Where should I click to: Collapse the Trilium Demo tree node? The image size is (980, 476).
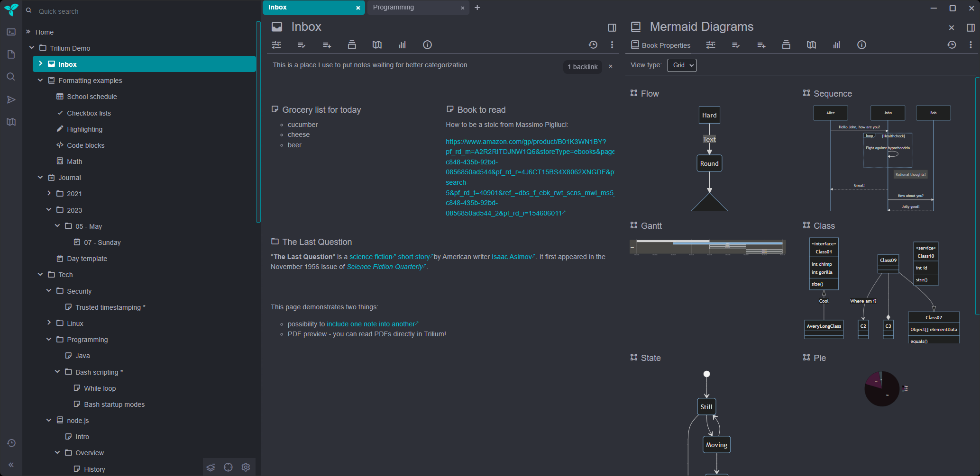(32, 48)
